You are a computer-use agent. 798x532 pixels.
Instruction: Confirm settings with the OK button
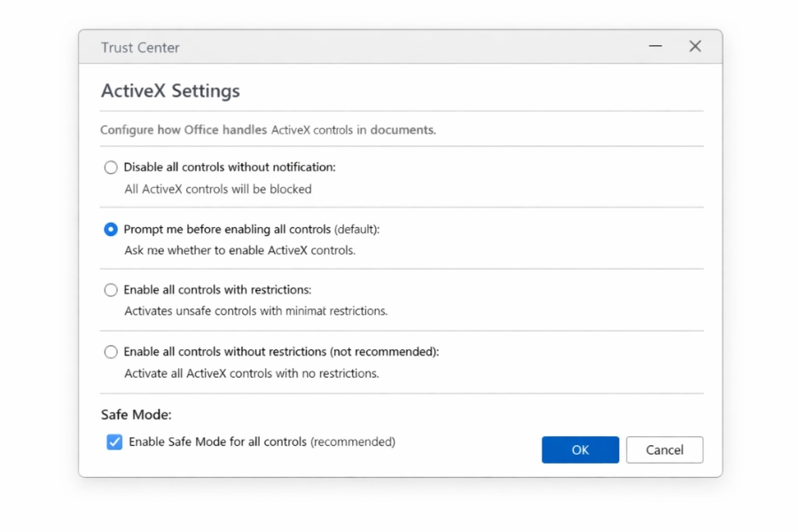580,450
